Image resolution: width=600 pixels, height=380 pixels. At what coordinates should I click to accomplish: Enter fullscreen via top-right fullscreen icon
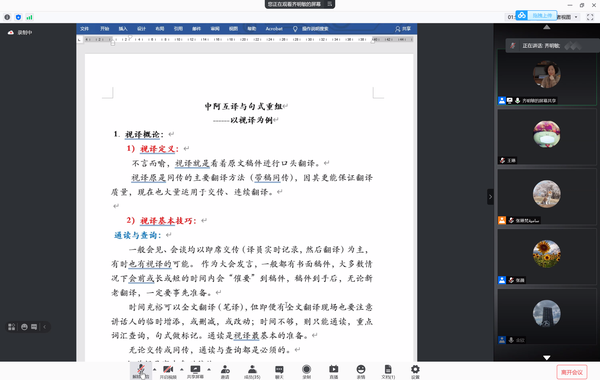(590, 17)
